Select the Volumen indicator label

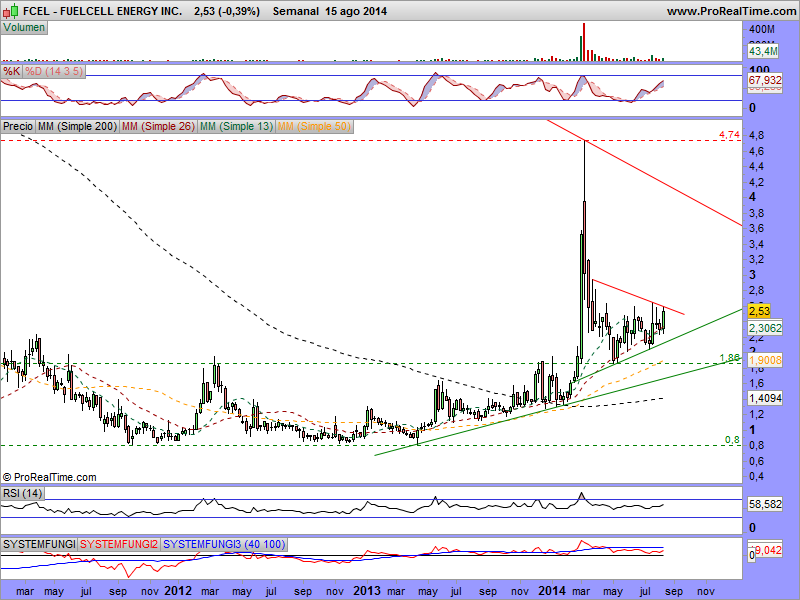click(24, 28)
